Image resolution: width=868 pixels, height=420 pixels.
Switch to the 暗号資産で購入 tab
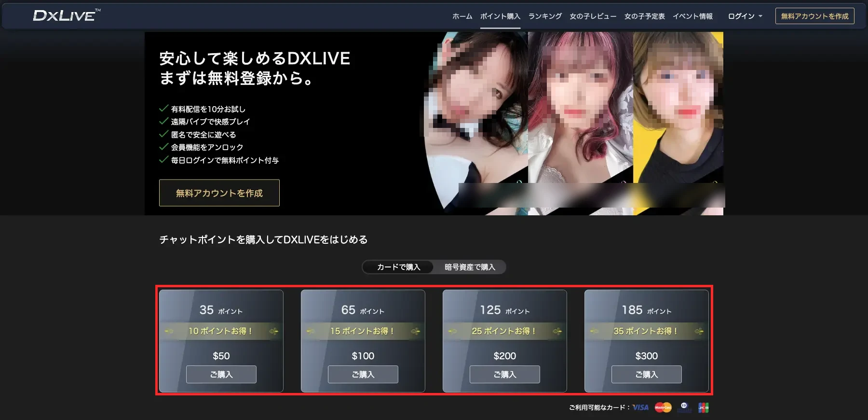(x=470, y=267)
